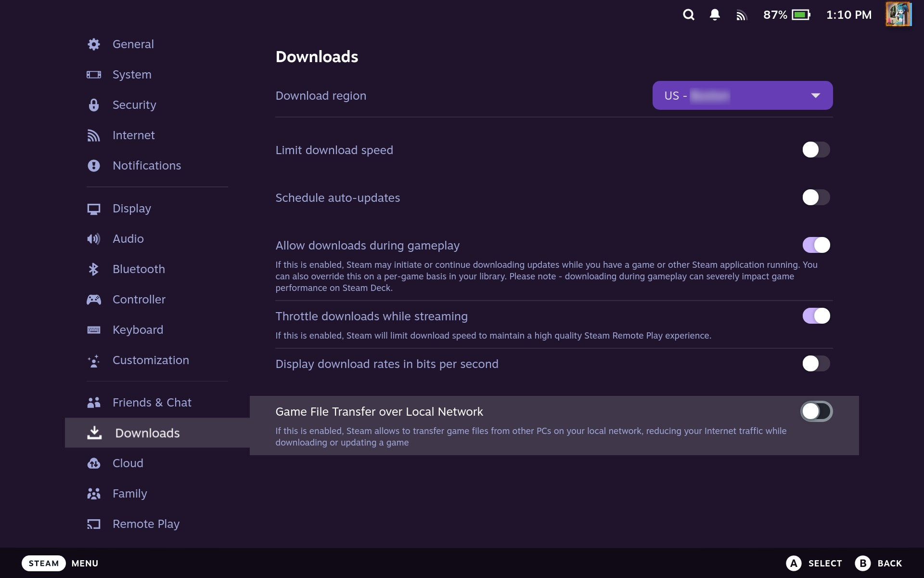The width and height of the screenshot is (924, 578).
Task: Click the System device icon
Action: (94, 75)
